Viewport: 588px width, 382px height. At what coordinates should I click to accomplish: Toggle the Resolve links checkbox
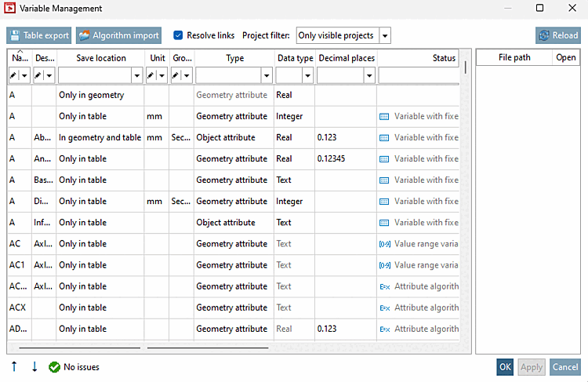[178, 35]
